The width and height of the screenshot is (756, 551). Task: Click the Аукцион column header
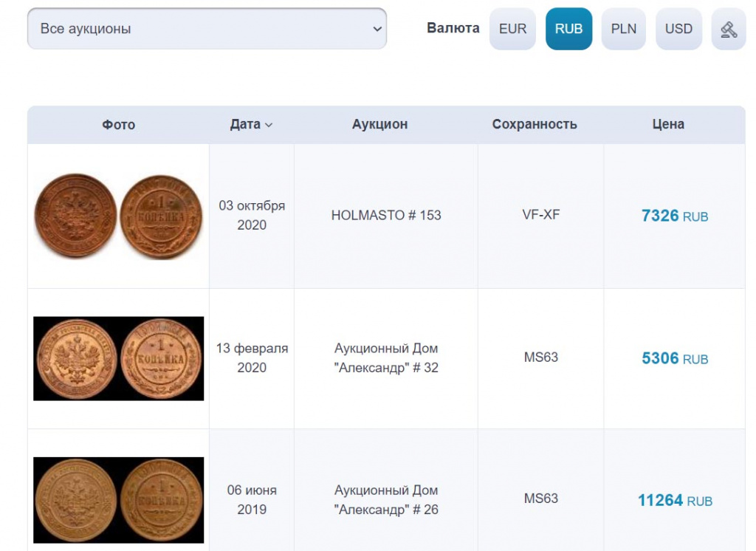tap(379, 124)
